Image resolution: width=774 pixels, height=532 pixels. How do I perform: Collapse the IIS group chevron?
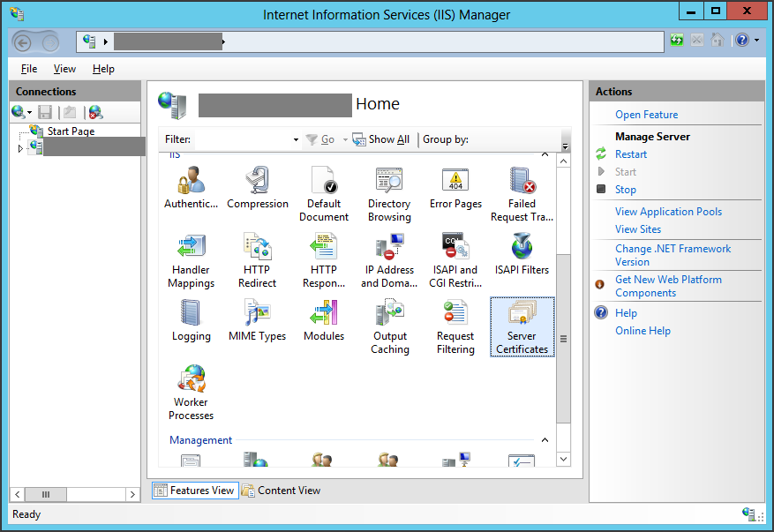click(545, 154)
